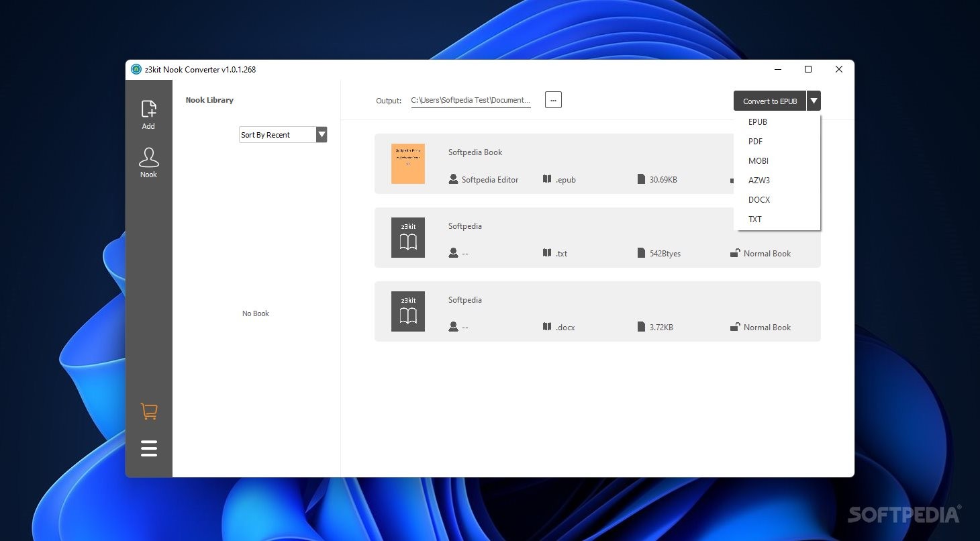The width and height of the screenshot is (980, 541).
Task: Click unlock icon in the .txt book row
Action: [x=735, y=253]
